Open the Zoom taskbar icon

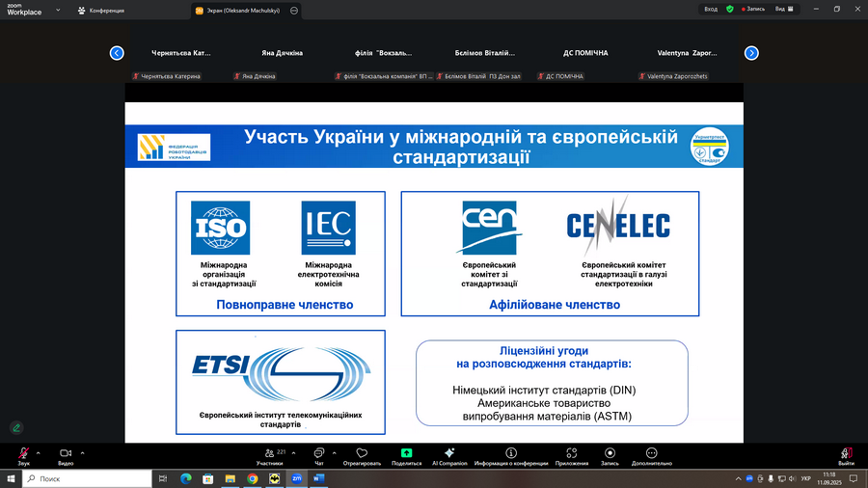tap(297, 478)
